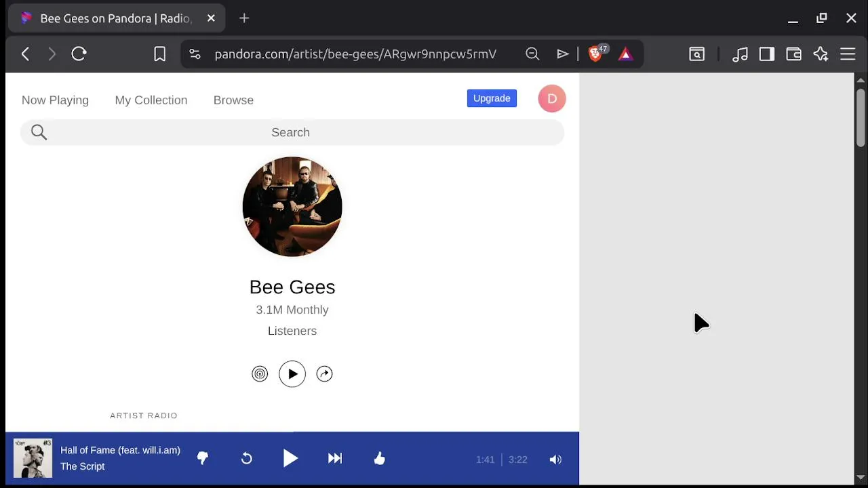Open the tab search toolbar icon
Screen dimensions: 868x488
tap(697, 54)
